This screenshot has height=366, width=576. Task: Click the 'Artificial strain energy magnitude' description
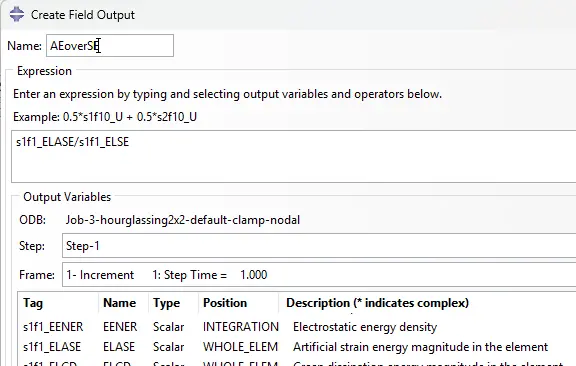click(420, 347)
